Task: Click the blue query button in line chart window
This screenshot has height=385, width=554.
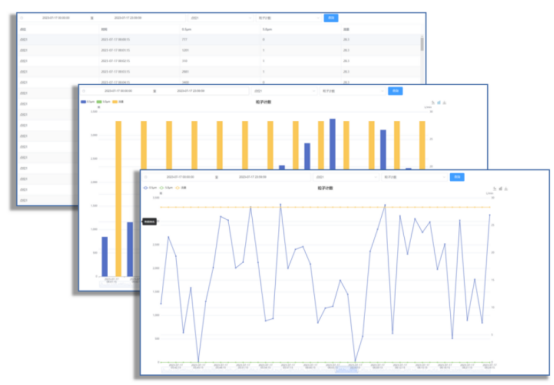Action: [x=457, y=177]
